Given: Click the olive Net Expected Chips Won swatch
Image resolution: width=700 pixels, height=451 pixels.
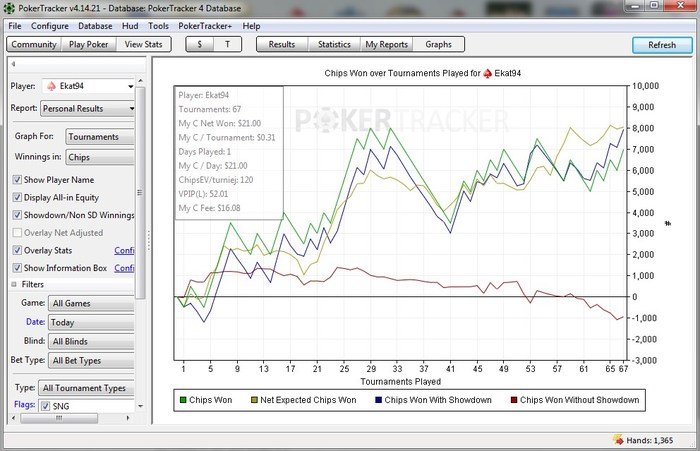Looking at the screenshot, I should coord(254,400).
